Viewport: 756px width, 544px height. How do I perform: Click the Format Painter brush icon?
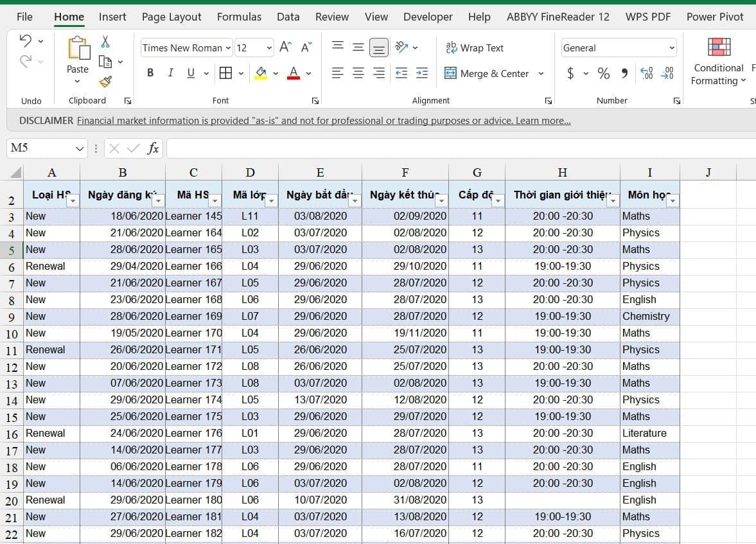[x=105, y=82]
